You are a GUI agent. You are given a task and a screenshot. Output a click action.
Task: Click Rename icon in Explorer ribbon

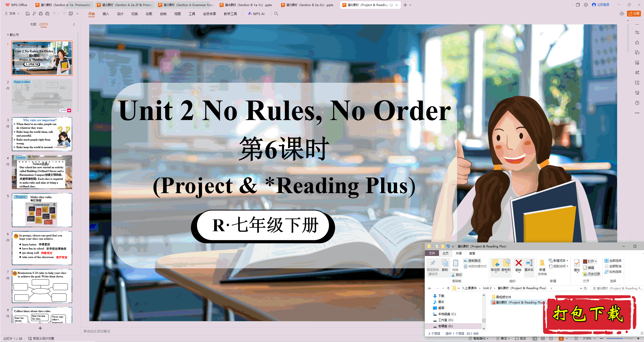529,266
